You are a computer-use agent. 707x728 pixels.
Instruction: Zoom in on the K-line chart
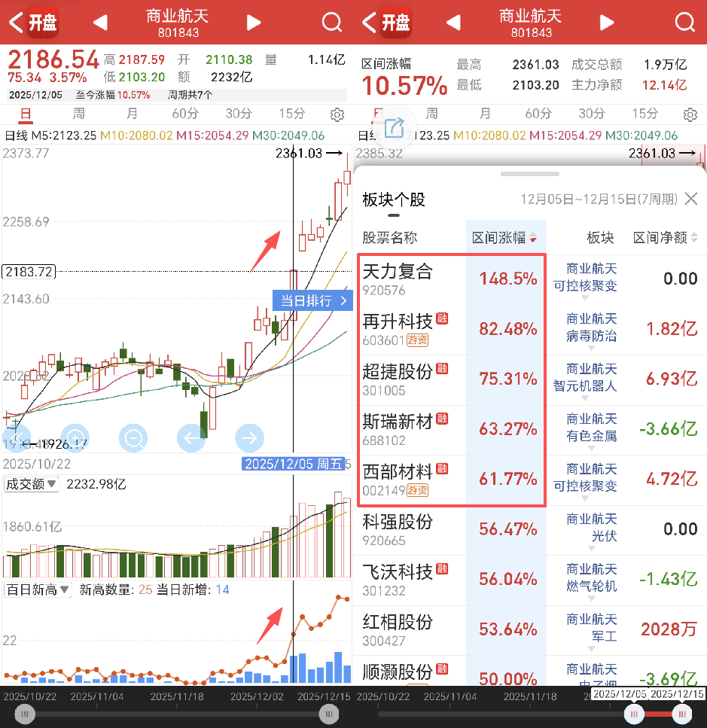tap(75, 437)
